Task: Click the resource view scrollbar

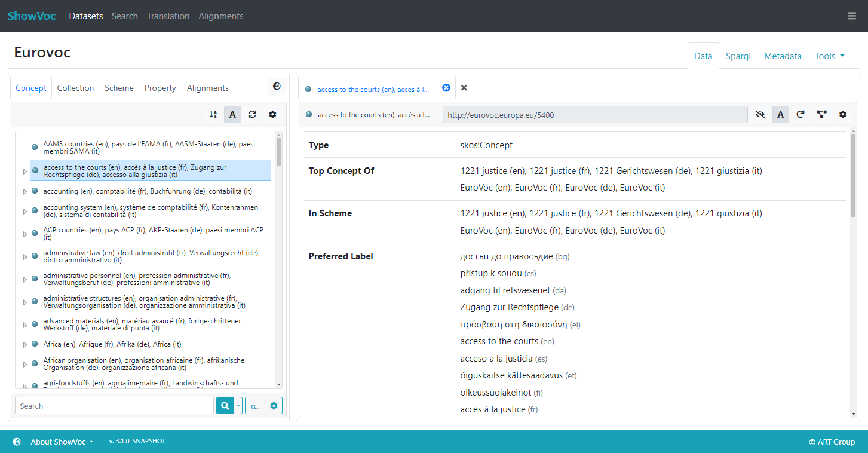Action: tap(853, 175)
